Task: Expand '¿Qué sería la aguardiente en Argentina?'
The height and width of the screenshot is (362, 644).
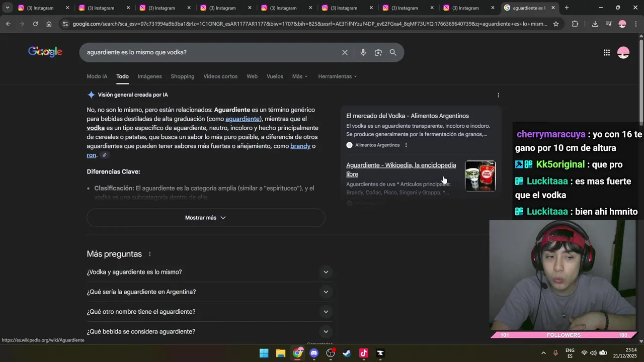Action: click(209, 292)
